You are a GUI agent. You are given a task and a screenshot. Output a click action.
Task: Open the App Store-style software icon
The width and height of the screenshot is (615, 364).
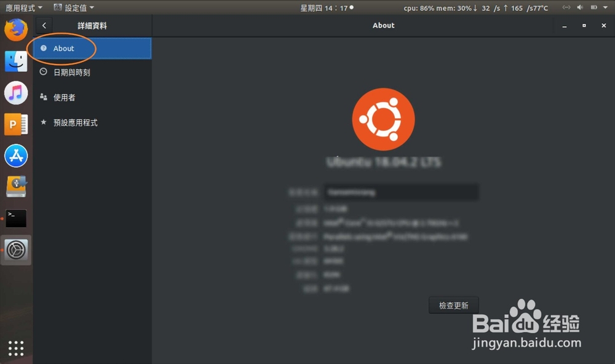click(16, 156)
